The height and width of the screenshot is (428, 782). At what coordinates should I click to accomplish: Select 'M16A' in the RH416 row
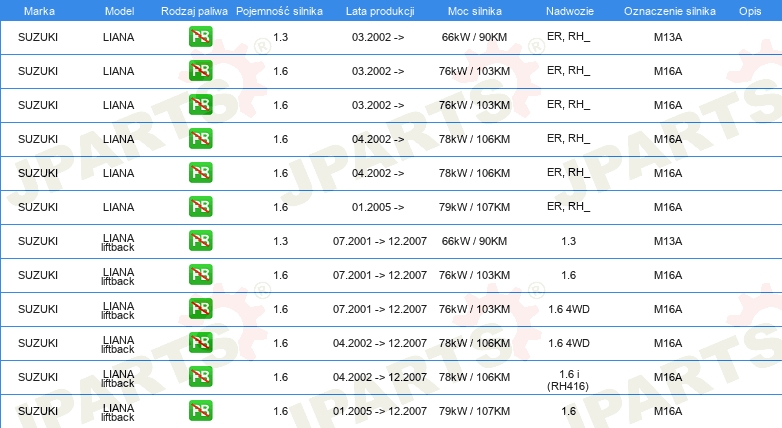click(668, 377)
